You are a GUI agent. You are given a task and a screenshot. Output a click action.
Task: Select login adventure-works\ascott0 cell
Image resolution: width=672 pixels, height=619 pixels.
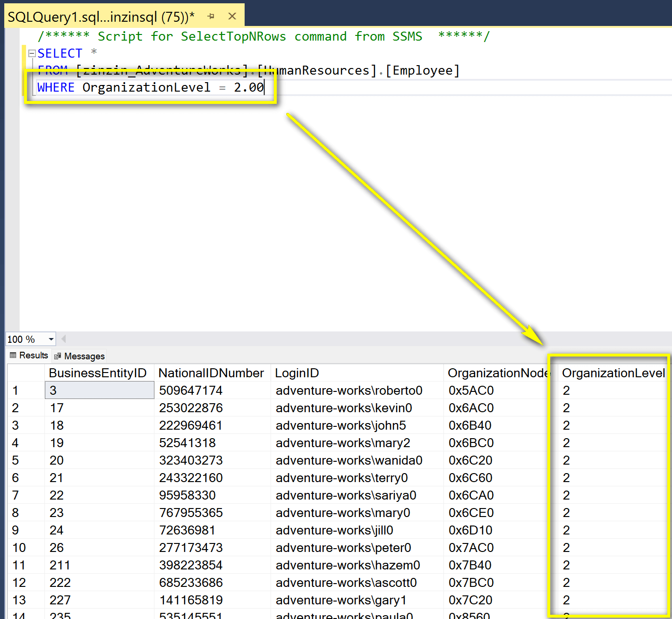coord(357,583)
